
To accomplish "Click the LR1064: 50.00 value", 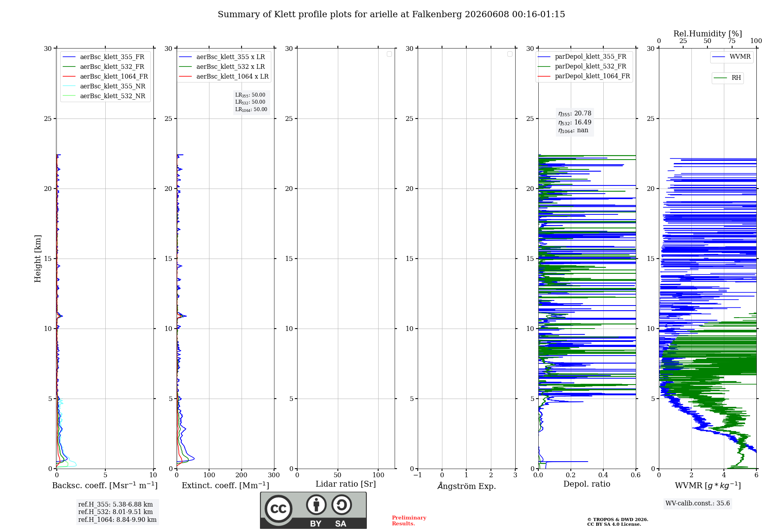I will 251,110.
